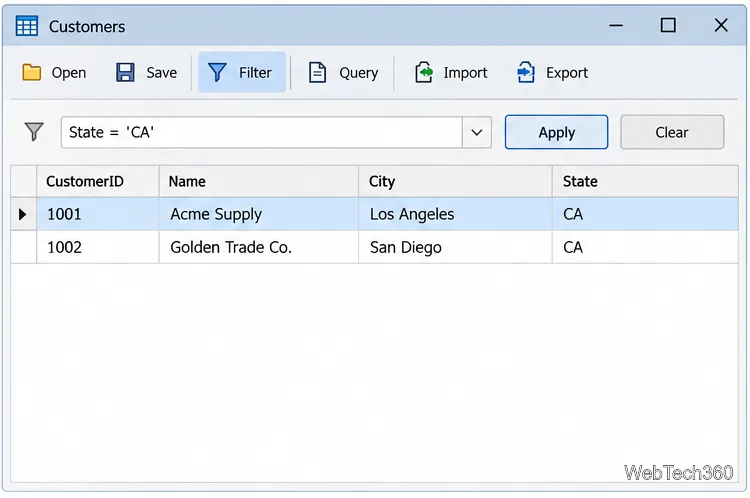Viewport: 750px width, 498px height.
Task: Click the Save floppy disk icon
Action: tap(125, 72)
